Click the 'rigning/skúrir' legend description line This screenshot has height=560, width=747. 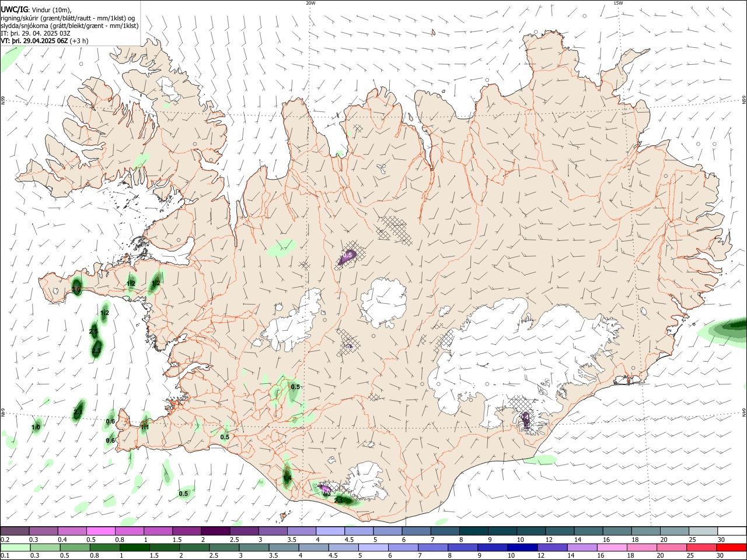tap(68, 17)
